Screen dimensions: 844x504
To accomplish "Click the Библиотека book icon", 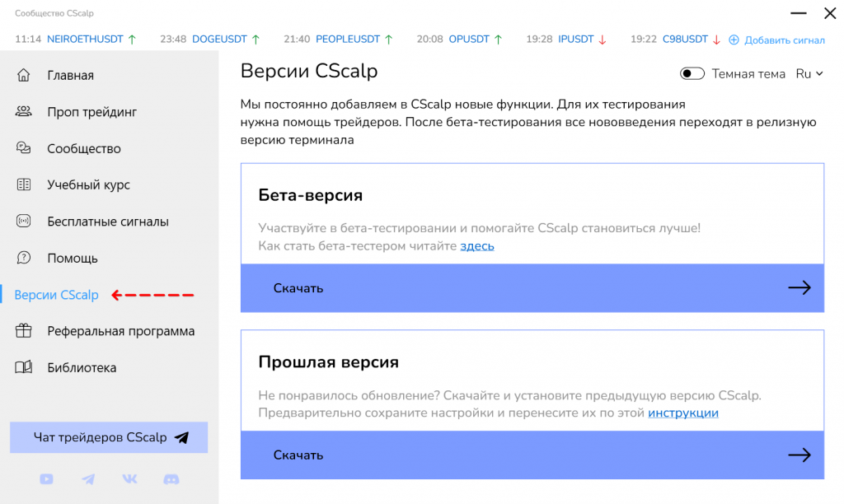I will pyautogui.click(x=24, y=367).
